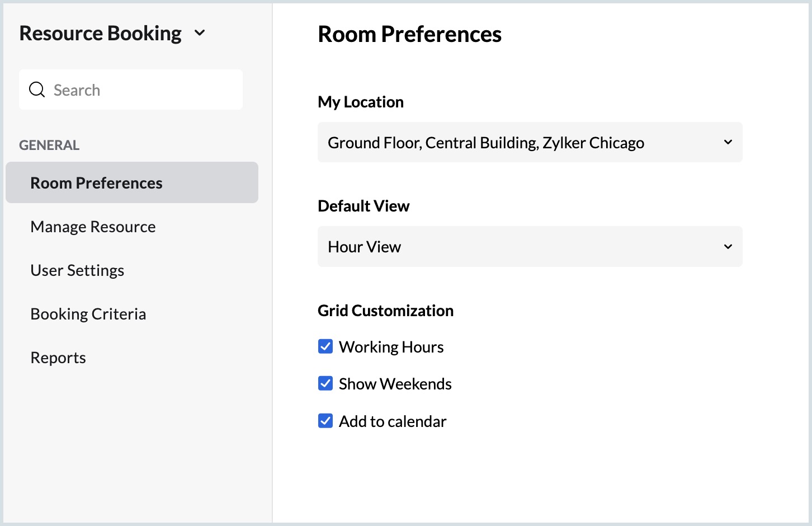Toggle the Show Weekends checkbox
Image resolution: width=812 pixels, height=526 pixels.
(x=325, y=383)
